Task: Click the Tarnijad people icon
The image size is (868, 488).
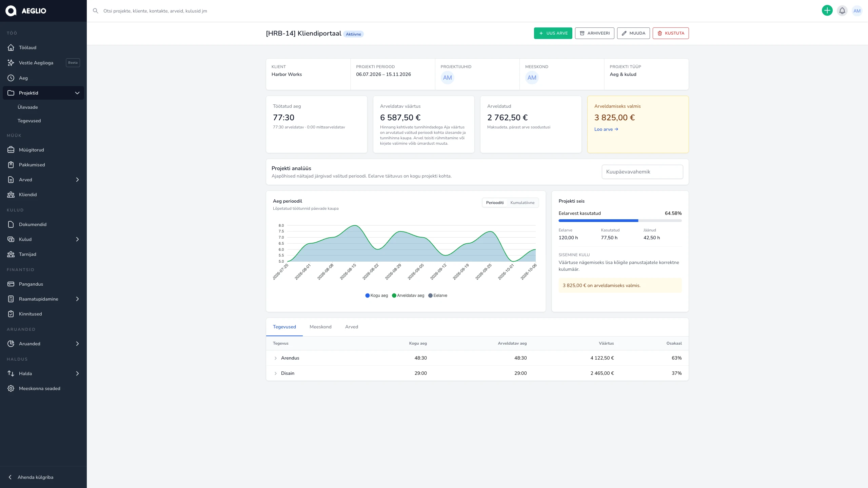Action: 11,254
